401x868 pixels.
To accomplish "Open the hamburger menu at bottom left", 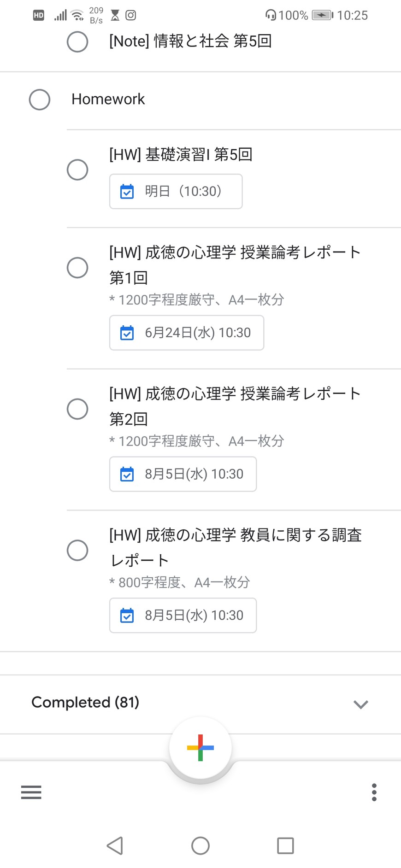I will (31, 792).
